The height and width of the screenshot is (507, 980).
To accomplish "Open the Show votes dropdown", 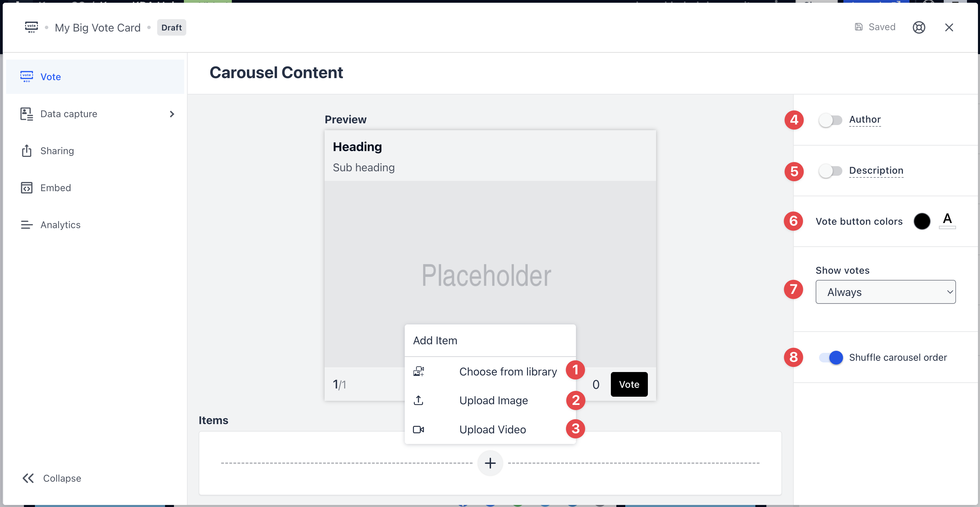I will [885, 292].
